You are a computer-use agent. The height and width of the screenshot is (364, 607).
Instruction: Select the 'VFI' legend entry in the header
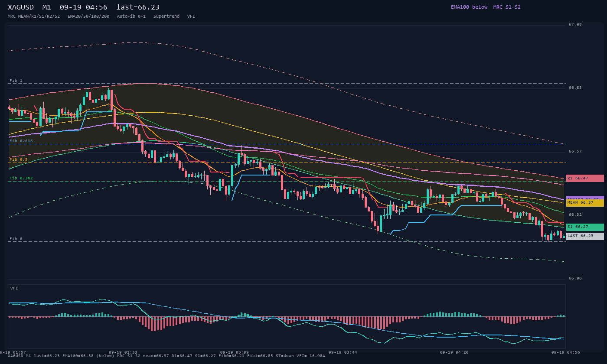point(191,16)
